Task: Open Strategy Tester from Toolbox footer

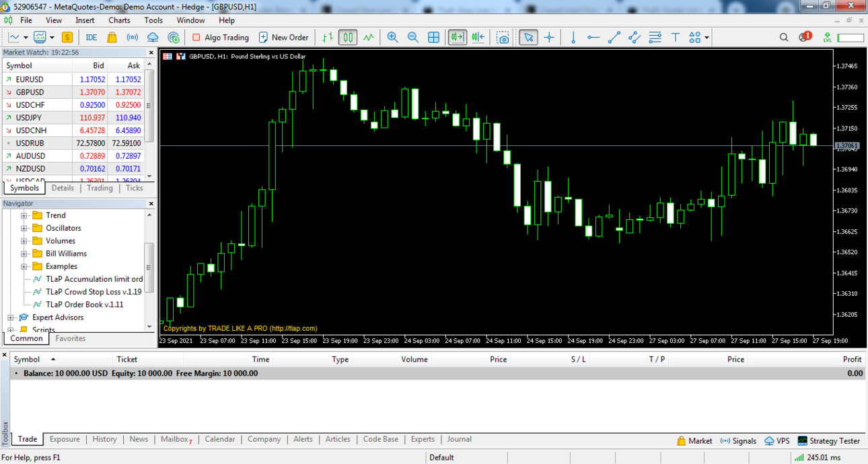Action: [x=828, y=441]
